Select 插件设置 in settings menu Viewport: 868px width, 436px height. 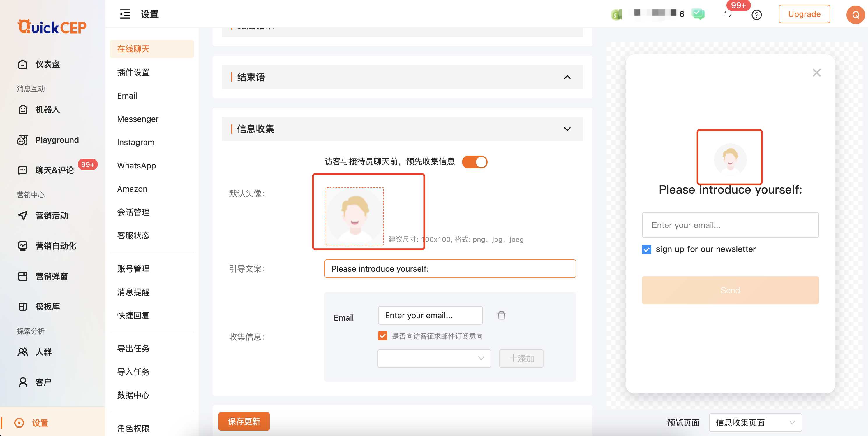pyautogui.click(x=133, y=72)
